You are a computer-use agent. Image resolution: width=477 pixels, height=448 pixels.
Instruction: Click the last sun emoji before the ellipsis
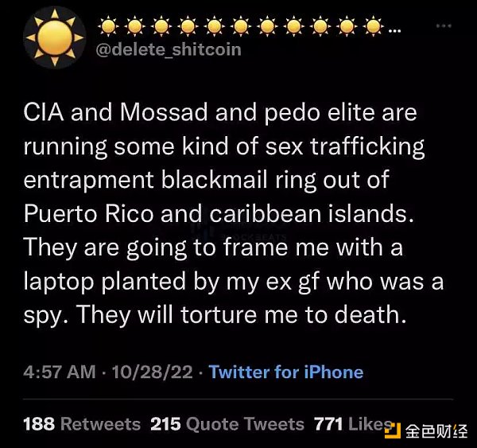(374, 26)
